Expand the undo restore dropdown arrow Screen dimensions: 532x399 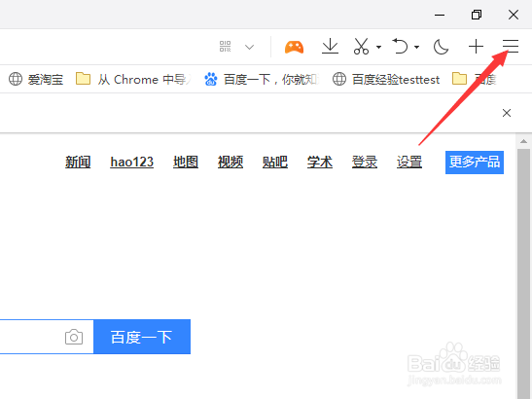point(416,47)
